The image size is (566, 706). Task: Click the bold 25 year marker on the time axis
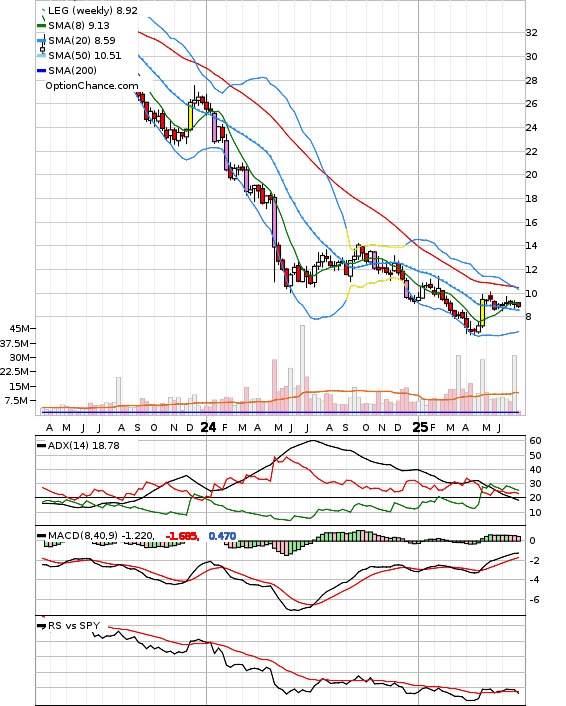(421, 427)
